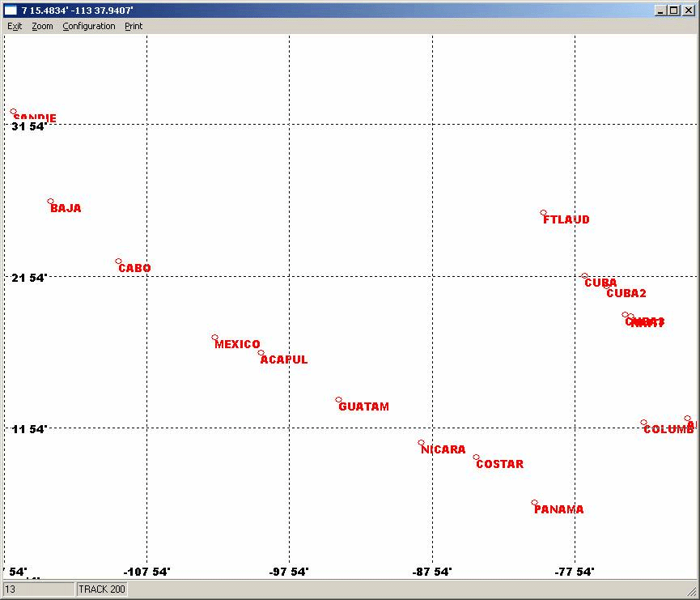Image resolution: width=700 pixels, height=600 pixels.
Task: Click the COLUMB waypoint circle
Action: 643,423
